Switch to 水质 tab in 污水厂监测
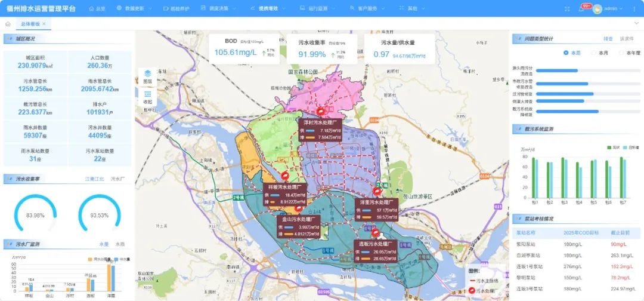 (120, 244)
